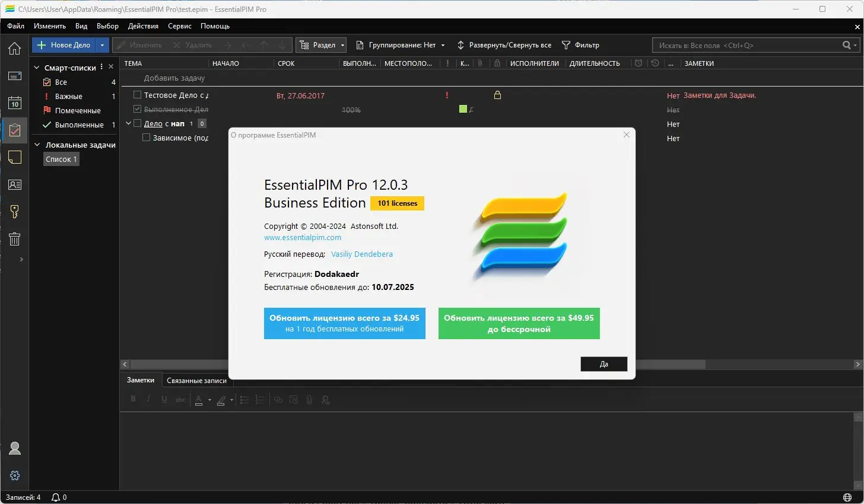Open the www.essentialpim.com link
This screenshot has width=864, height=504.
pyautogui.click(x=303, y=238)
